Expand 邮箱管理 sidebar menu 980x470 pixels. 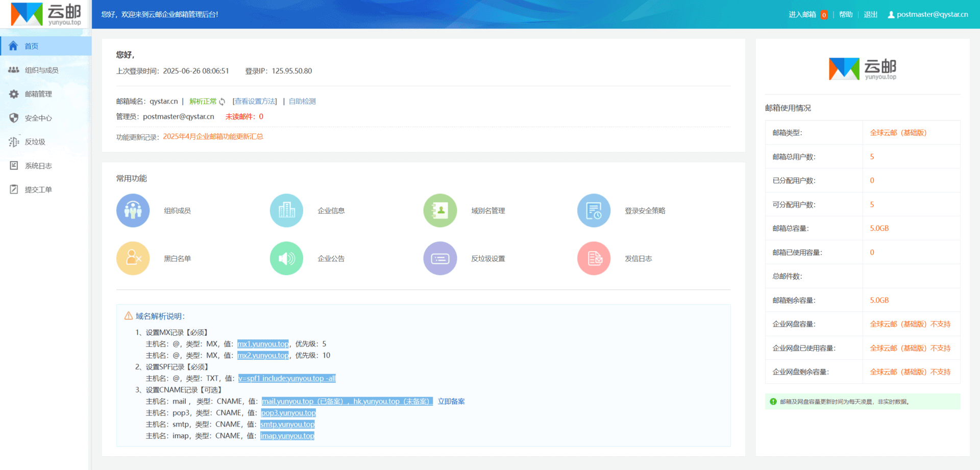tap(38, 94)
